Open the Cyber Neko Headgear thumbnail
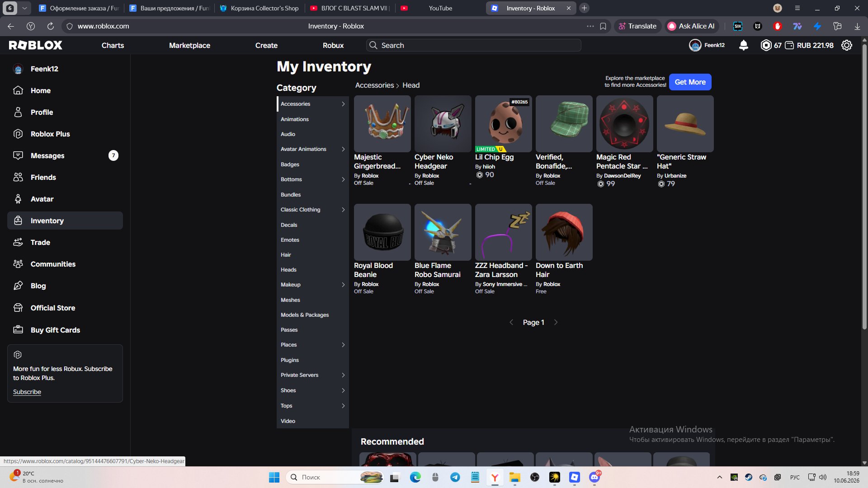Screen dimensions: 868x488 [443, 123]
